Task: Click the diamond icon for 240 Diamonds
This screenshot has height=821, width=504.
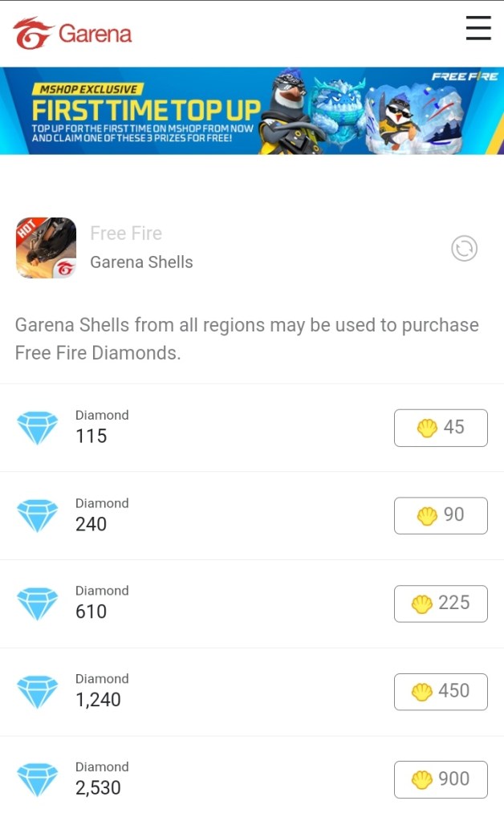Action: coord(38,515)
